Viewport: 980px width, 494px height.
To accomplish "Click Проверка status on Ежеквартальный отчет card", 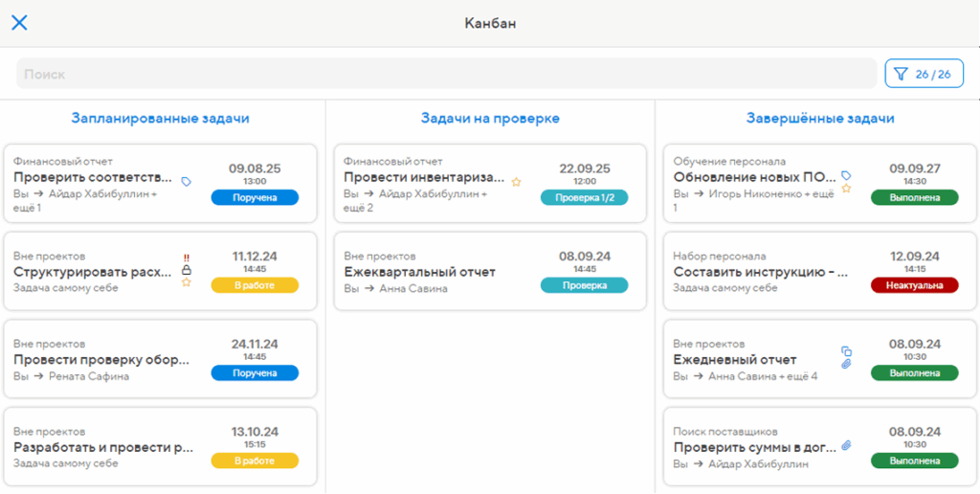I will coord(585,285).
